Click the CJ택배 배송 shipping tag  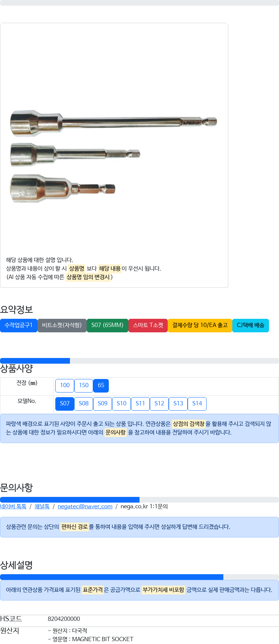(250, 325)
